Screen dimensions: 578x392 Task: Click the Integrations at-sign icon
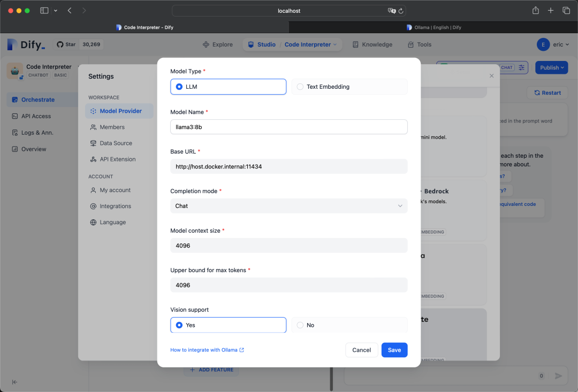pyautogui.click(x=93, y=206)
